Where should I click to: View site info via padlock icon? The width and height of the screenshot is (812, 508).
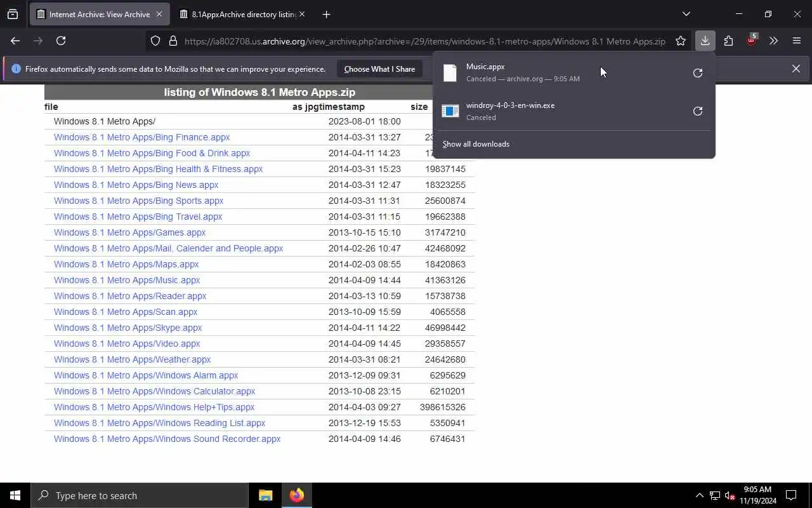click(173, 41)
